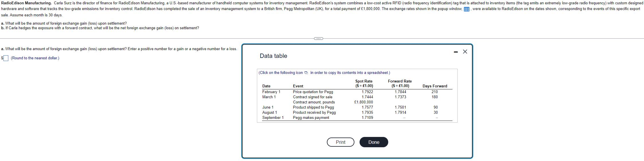Open the data table popup icon
Viewport: 644px width, 161px height.
coord(467,9)
